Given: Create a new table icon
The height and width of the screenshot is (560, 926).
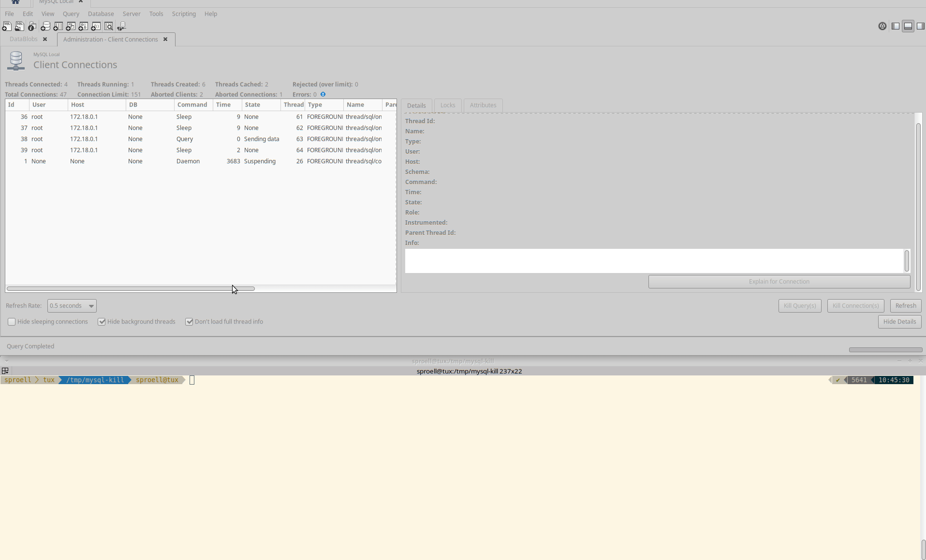Looking at the screenshot, I should (x=58, y=26).
